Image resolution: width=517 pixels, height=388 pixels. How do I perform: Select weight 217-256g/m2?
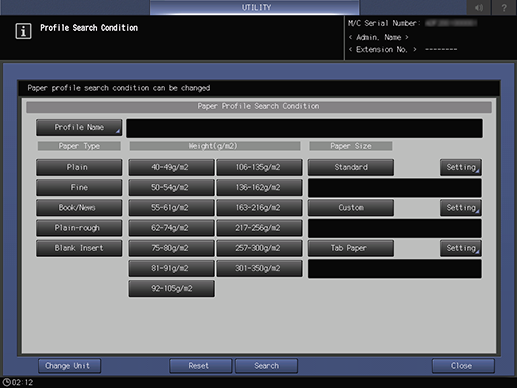point(259,228)
